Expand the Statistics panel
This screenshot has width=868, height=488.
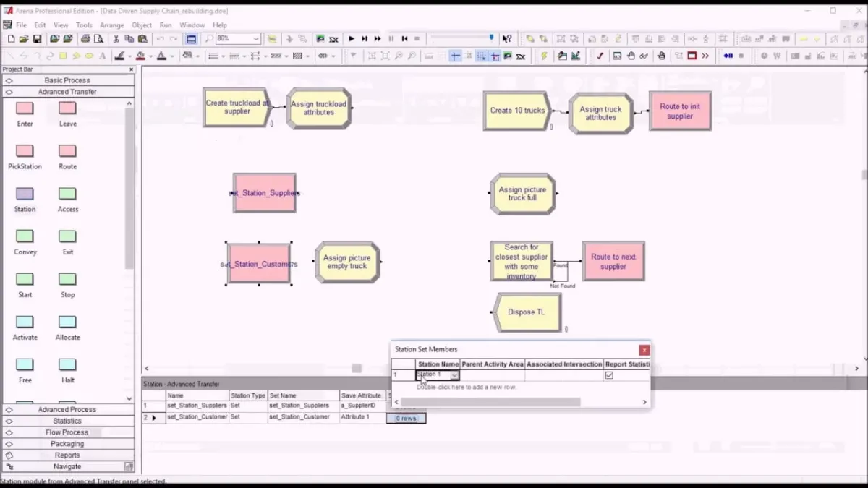click(x=67, y=421)
